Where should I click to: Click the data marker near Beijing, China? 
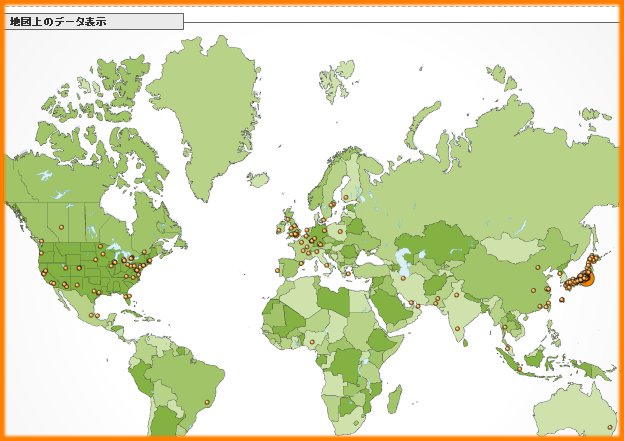coord(538,267)
